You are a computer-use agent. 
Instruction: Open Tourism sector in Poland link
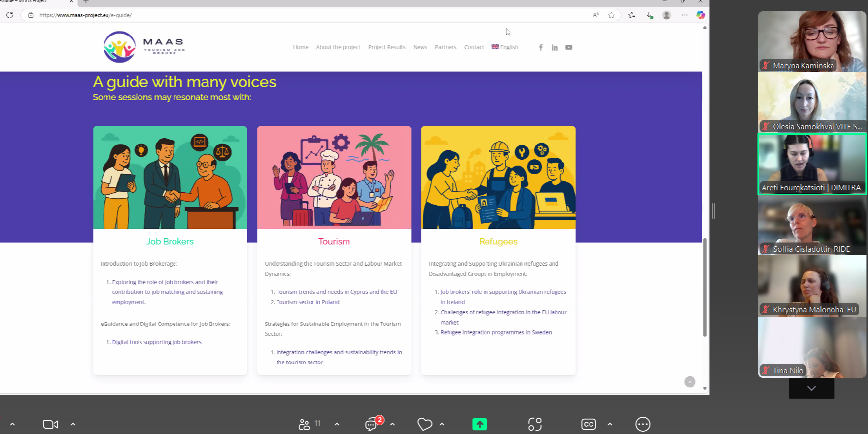tap(308, 302)
